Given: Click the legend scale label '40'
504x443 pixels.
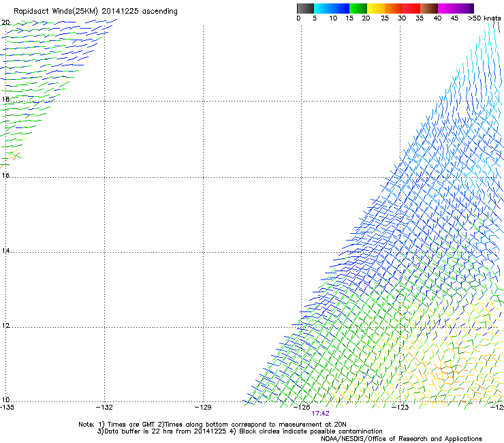Looking at the screenshot, I should pyautogui.click(x=437, y=18).
